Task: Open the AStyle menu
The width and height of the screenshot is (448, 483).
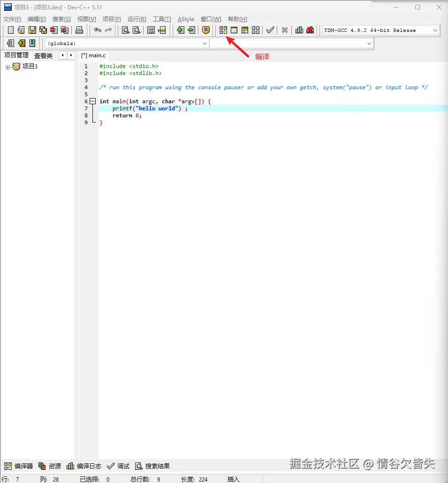Action: (186, 19)
